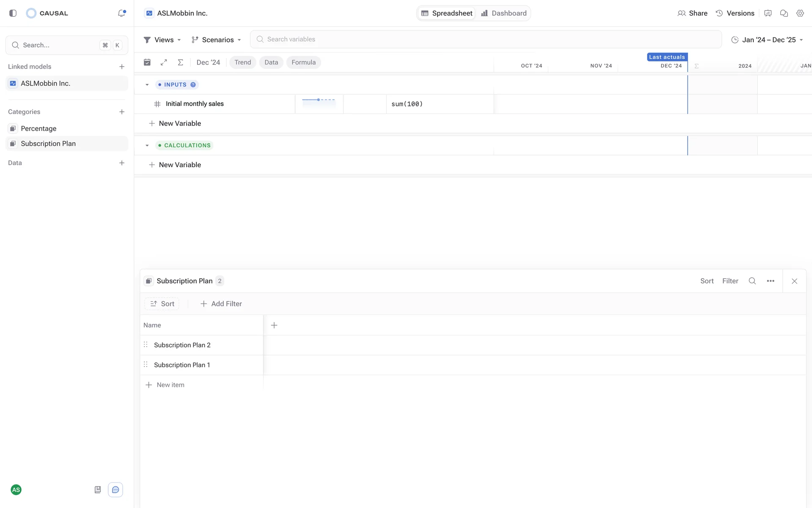The width and height of the screenshot is (812, 508).
Task: Open the comments icon in top bar
Action: (x=784, y=13)
